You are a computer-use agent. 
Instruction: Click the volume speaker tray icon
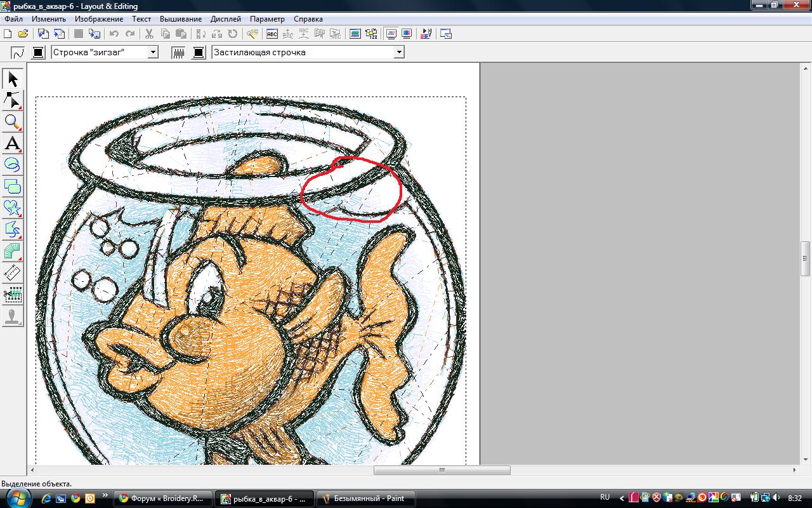click(x=776, y=498)
